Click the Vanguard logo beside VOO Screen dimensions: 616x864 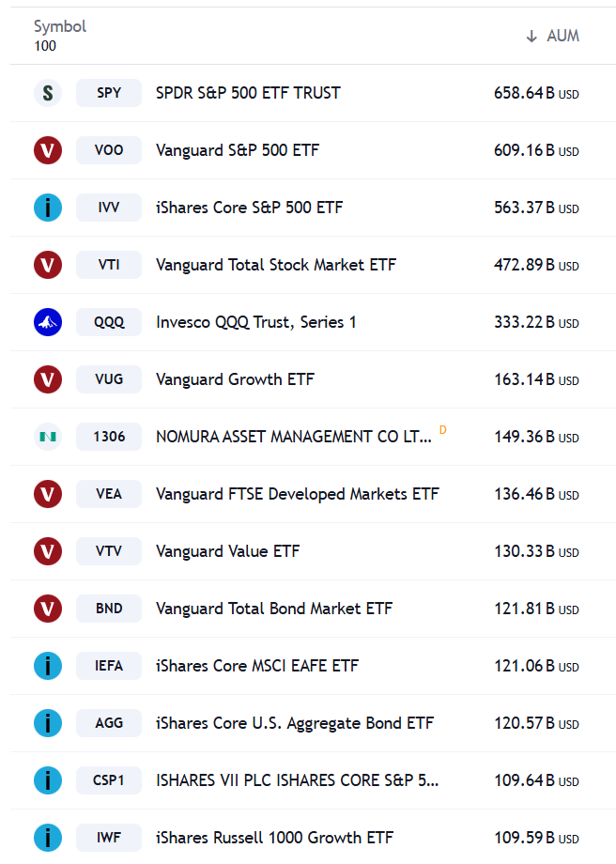point(48,150)
